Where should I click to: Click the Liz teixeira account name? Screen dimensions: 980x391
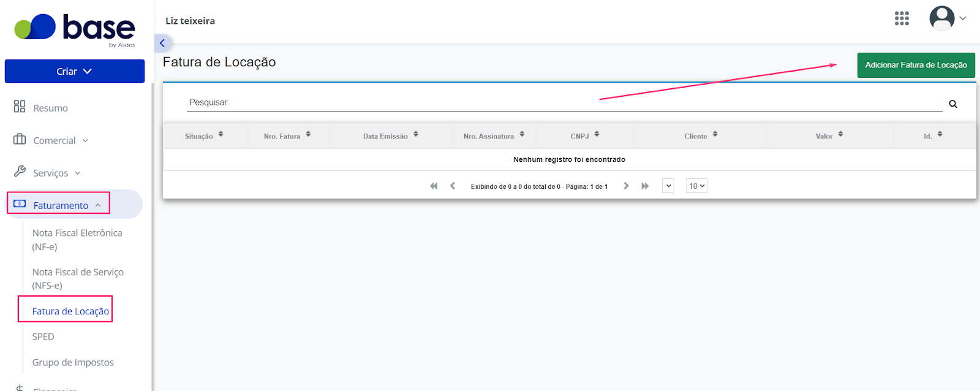190,21
